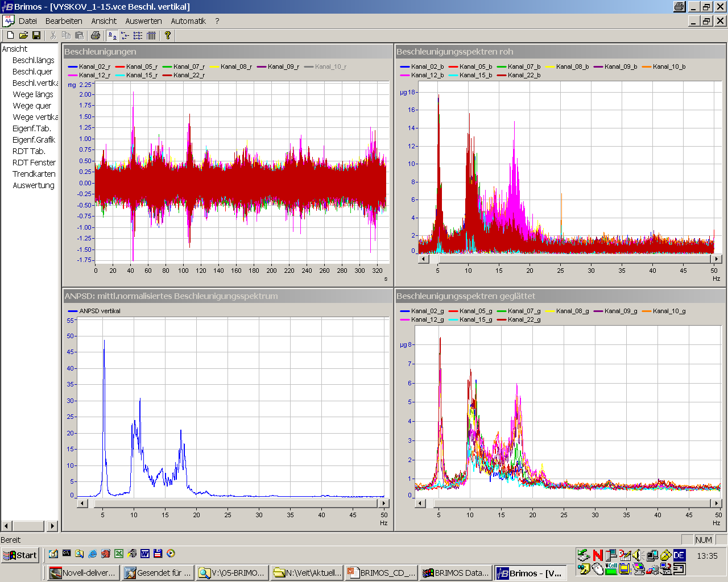The height and width of the screenshot is (582, 728).
Task: Open the Ansicht menu
Action: 104,21
